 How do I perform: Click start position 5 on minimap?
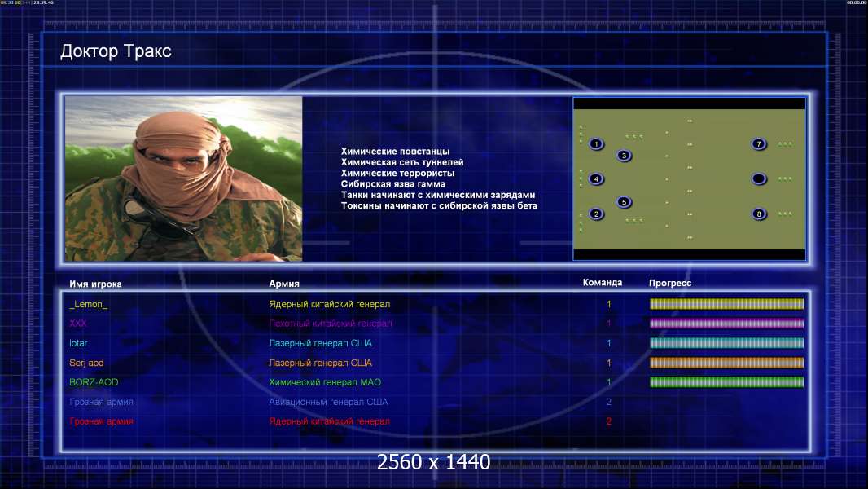[624, 202]
